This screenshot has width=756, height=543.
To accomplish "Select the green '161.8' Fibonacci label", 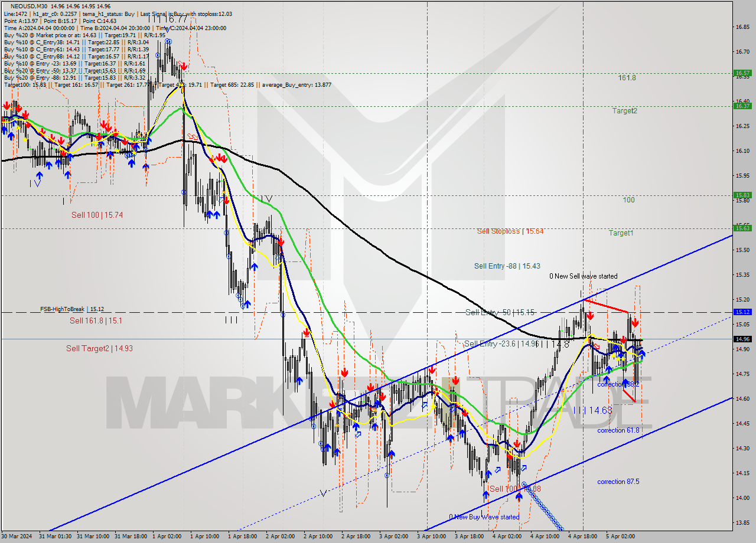I will (x=627, y=78).
